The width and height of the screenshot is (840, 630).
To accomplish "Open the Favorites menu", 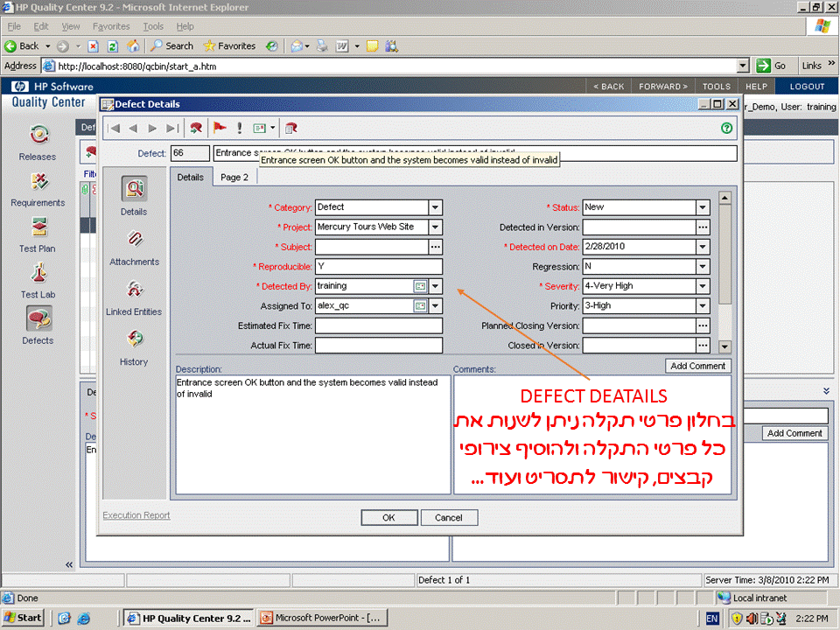I will pos(111,26).
